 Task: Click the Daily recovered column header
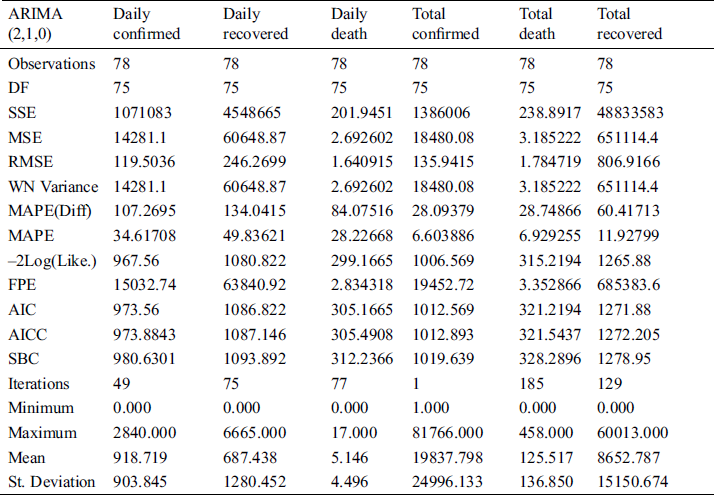click(256, 24)
